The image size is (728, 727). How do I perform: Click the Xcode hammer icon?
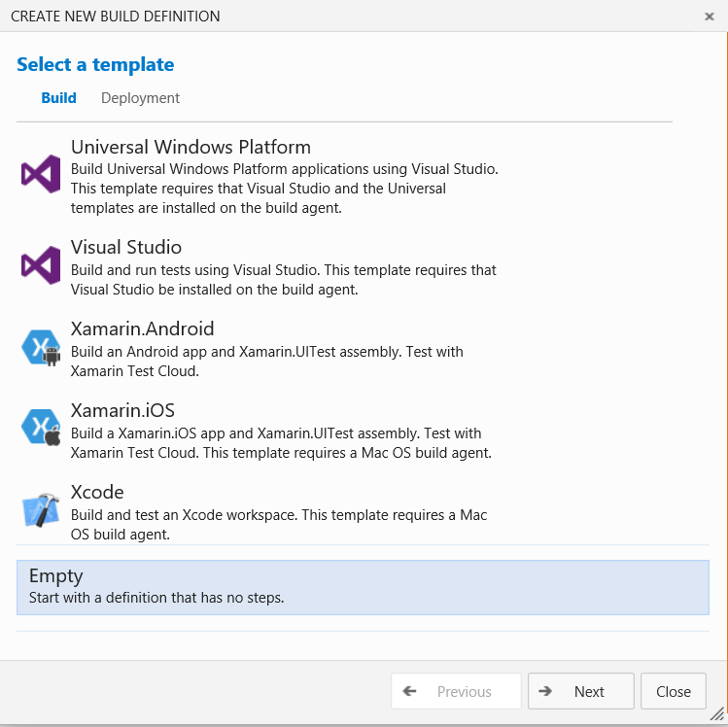pyautogui.click(x=41, y=509)
